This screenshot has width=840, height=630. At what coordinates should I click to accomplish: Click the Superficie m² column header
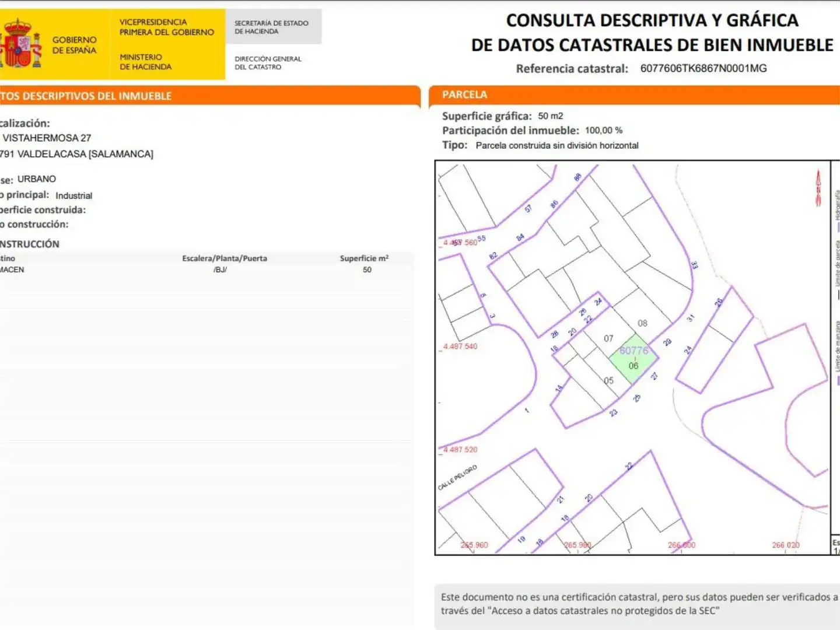(364, 258)
